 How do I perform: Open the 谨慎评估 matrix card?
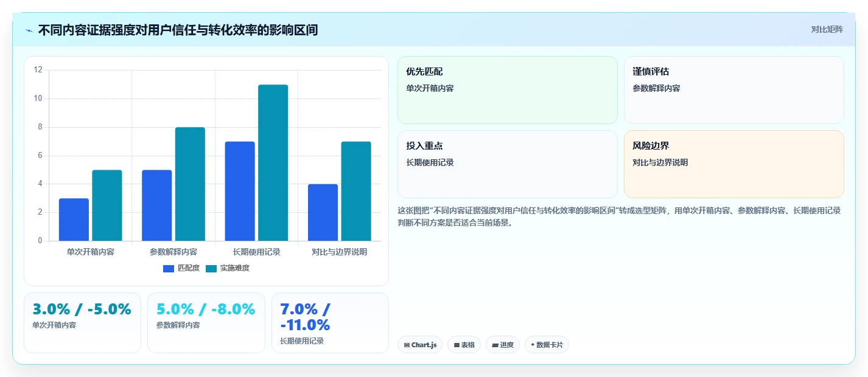pyautogui.click(x=734, y=90)
